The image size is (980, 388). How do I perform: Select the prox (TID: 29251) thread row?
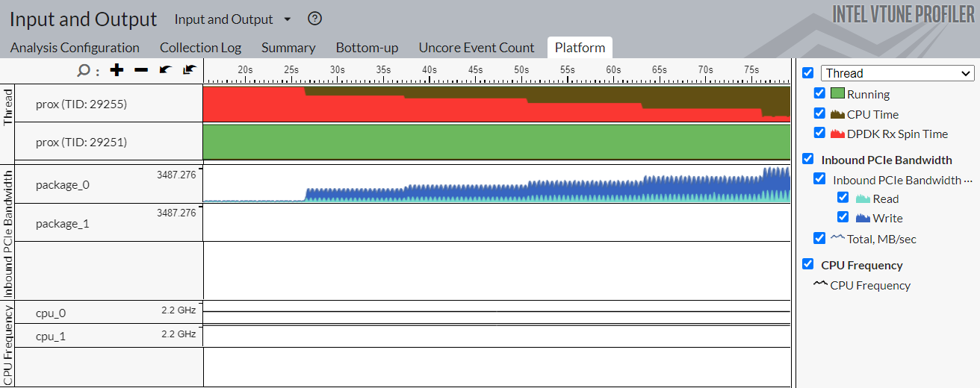tap(108, 142)
